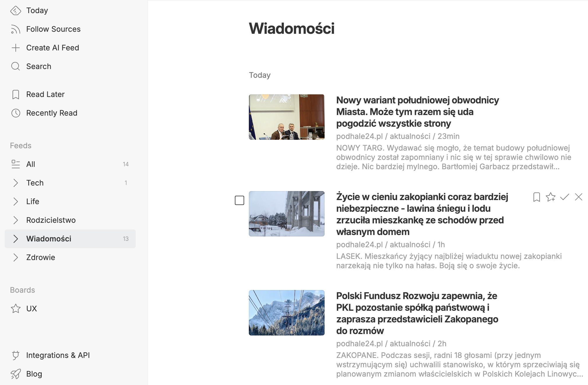This screenshot has width=588, height=385.
Task: Select the UX board star icon
Action: tap(16, 308)
